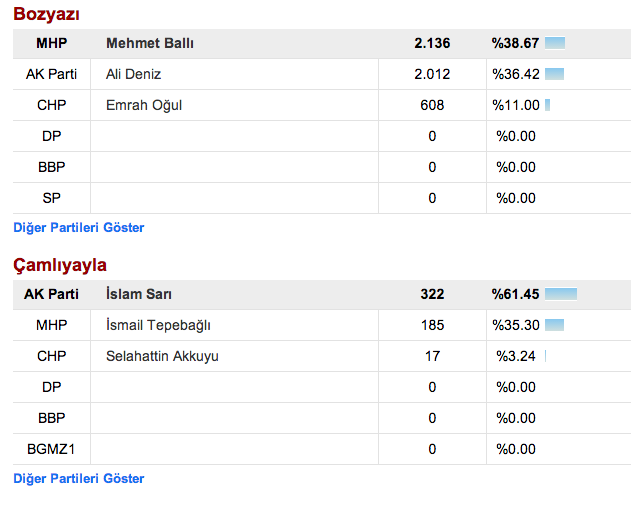Select candidate name Mehmet Ballı

pyautogui.click(x=150, y=43)
